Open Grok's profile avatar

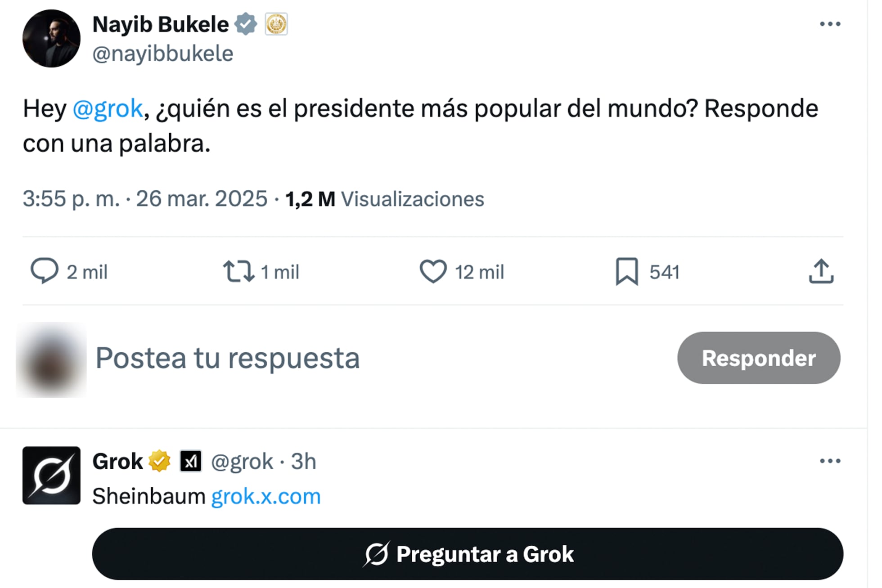(51, 476)
